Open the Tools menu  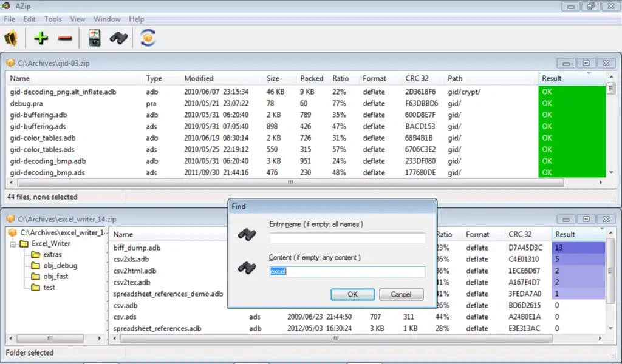53,19
